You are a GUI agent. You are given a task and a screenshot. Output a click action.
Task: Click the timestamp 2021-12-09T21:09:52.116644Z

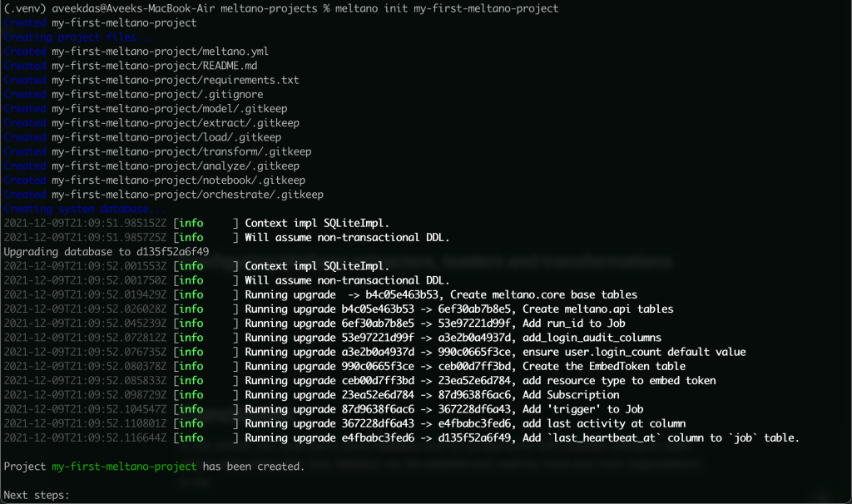pos(86,437)
